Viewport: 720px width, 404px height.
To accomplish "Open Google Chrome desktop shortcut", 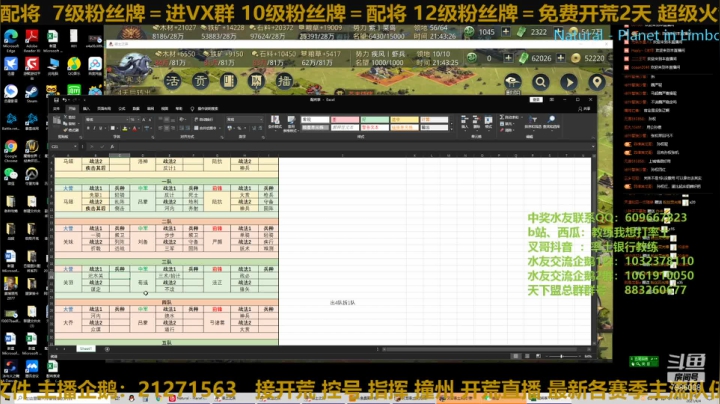I will 11,150.
